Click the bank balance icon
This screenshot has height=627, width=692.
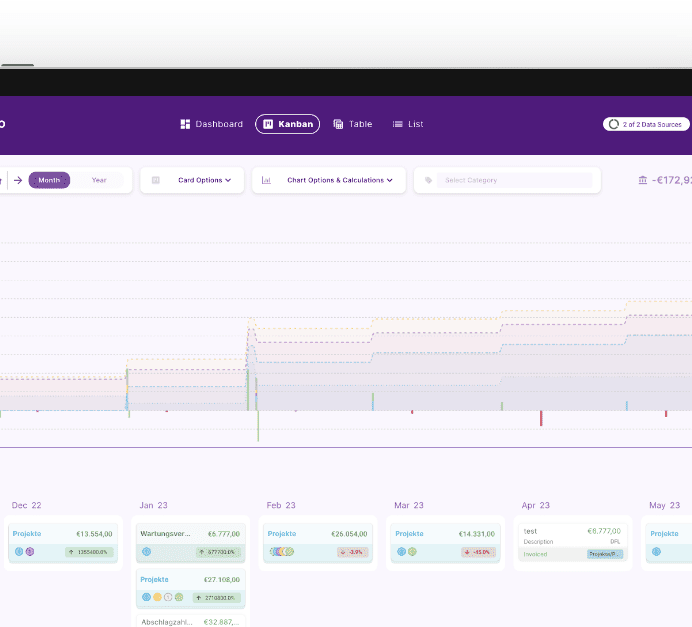point(642,180)
